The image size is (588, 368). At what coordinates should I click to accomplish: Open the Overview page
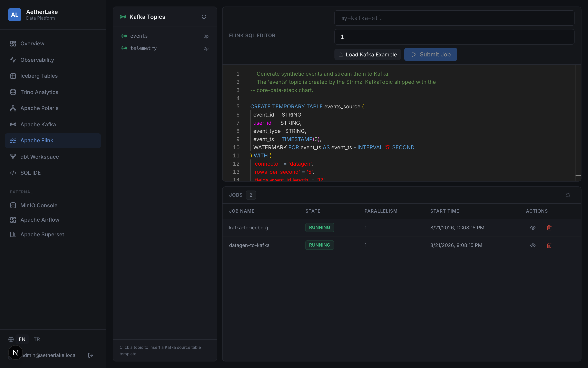[x=53, y=44]
